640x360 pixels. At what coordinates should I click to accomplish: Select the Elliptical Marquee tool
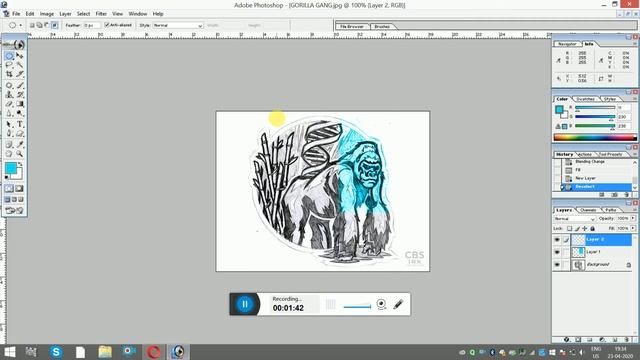(x=9, y=56)
